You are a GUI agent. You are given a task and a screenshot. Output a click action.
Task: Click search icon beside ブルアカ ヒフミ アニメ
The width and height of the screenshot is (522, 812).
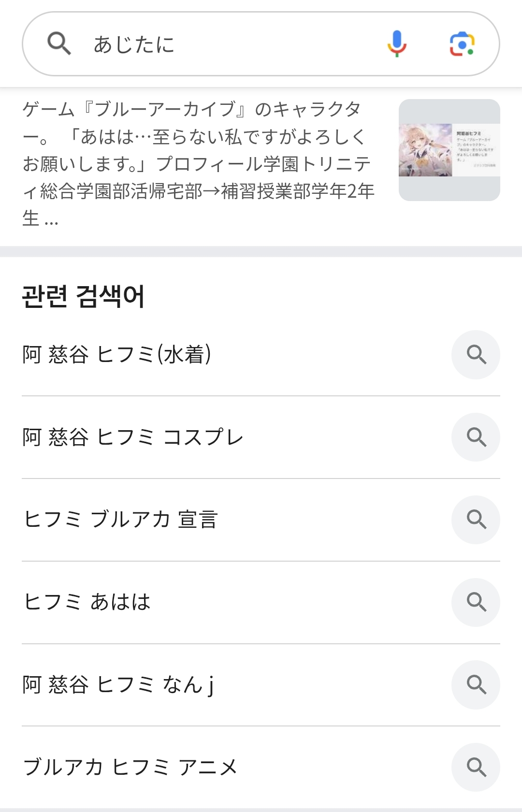click(x=476, y=767)
